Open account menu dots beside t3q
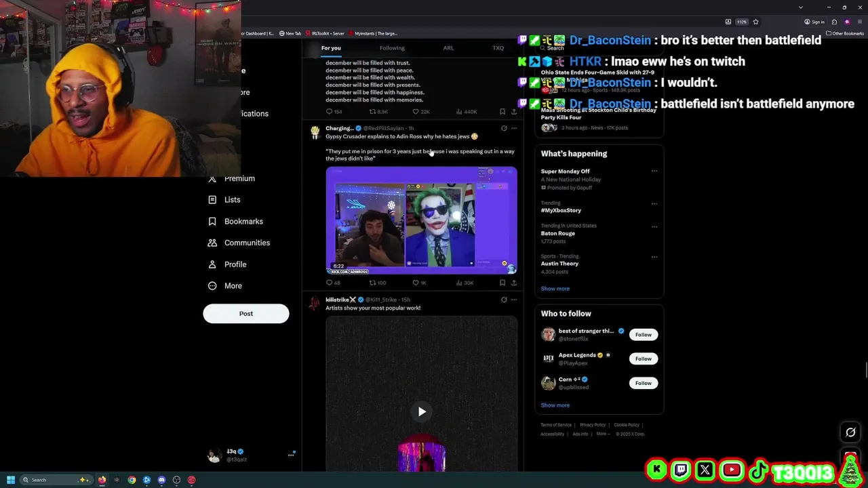 click(291, 455)
